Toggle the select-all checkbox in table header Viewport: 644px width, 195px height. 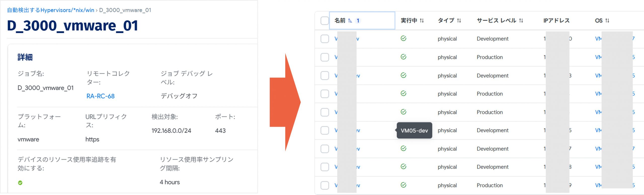pos(325,21)
